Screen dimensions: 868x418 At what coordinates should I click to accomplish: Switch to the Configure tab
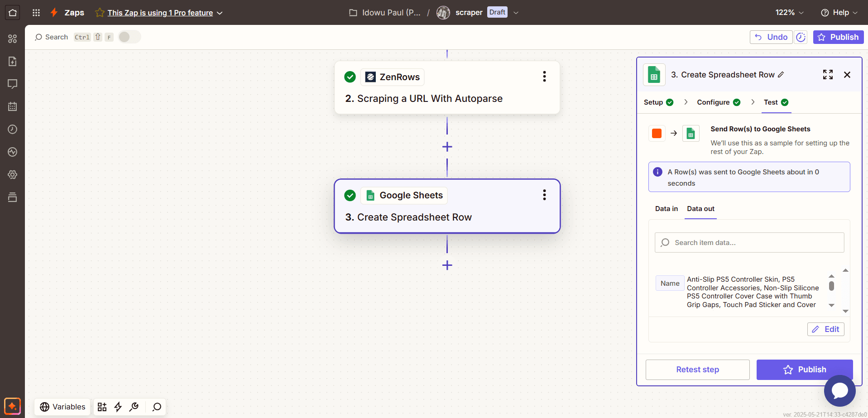719,102
